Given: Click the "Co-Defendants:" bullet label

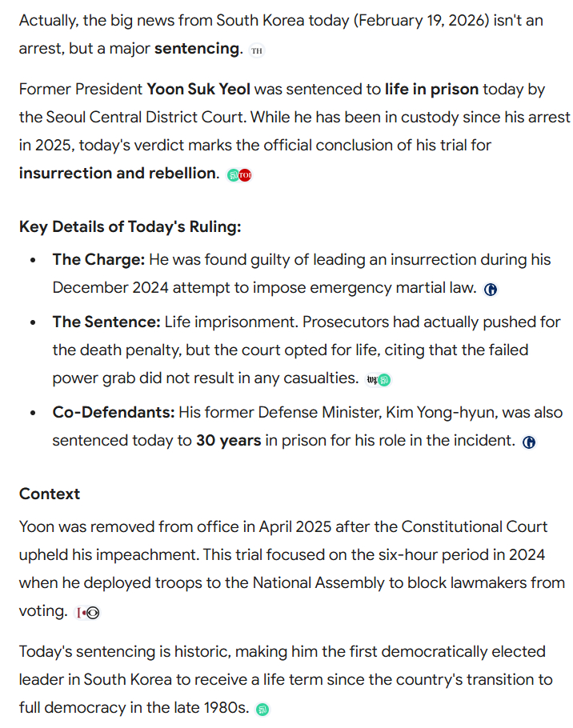Looking at the screenshot, I should (x=114, y=412).
